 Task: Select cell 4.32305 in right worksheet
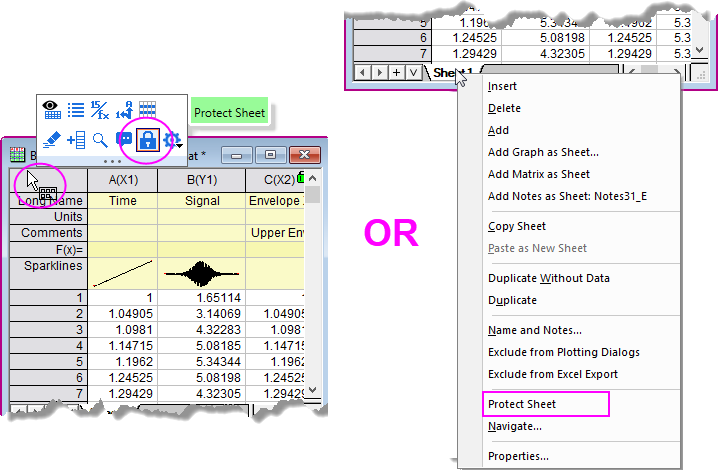(x=546, y=54)
